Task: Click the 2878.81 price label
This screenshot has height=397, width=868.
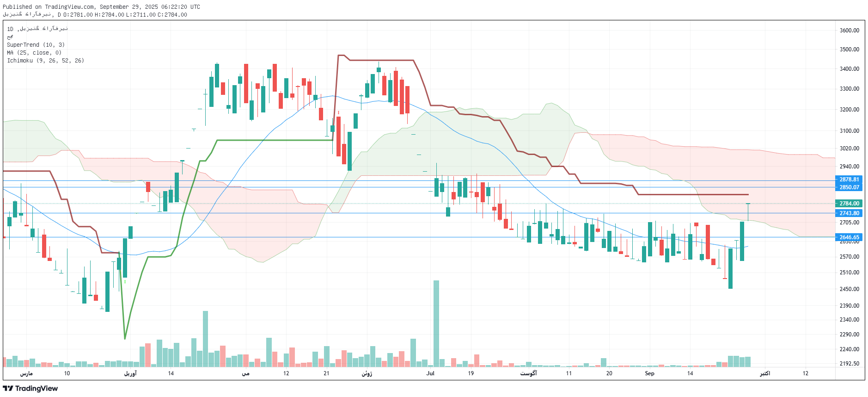Action: coord(849,180)
